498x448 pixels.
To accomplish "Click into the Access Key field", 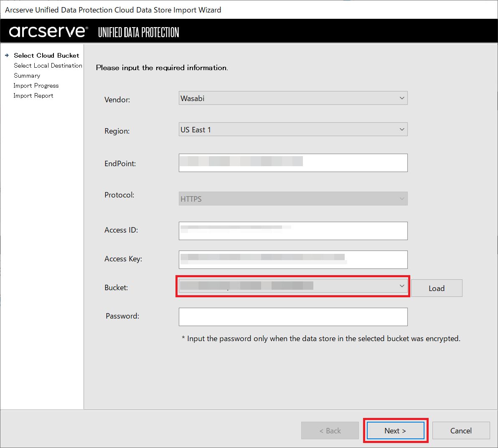I will [293, 260].
